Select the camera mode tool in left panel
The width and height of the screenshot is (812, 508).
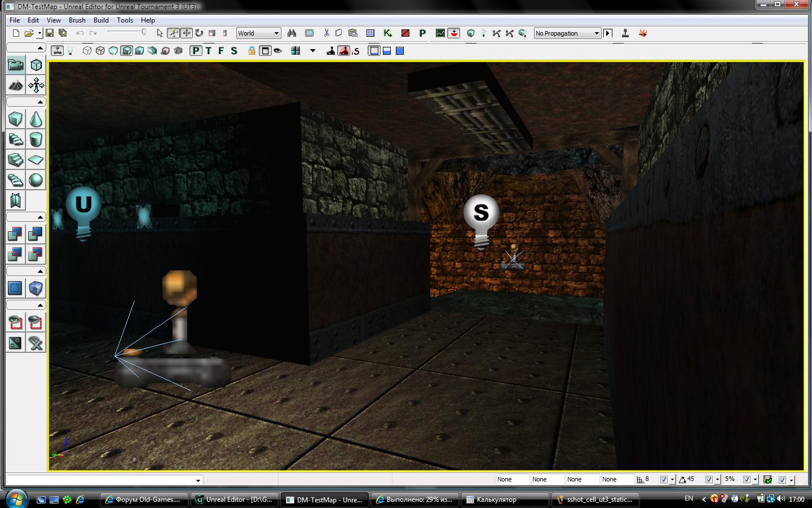coord(16,65)
